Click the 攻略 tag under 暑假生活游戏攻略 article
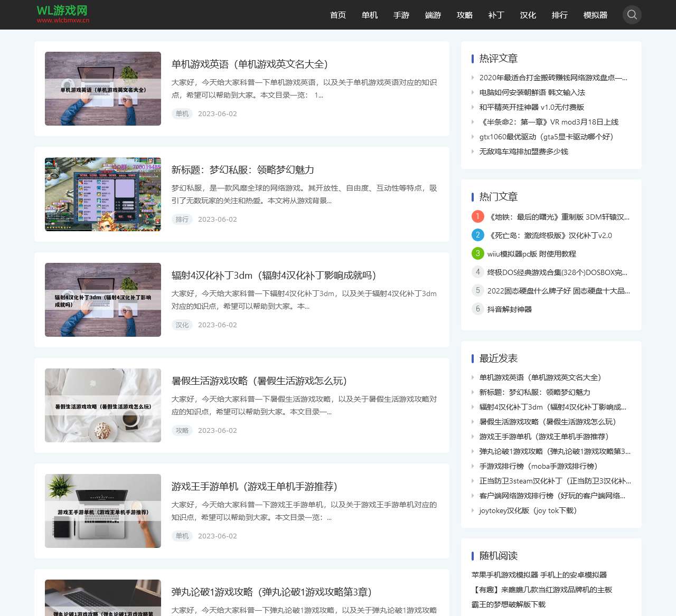The height and width of the screenshot is (616, 676). (182, 430)
